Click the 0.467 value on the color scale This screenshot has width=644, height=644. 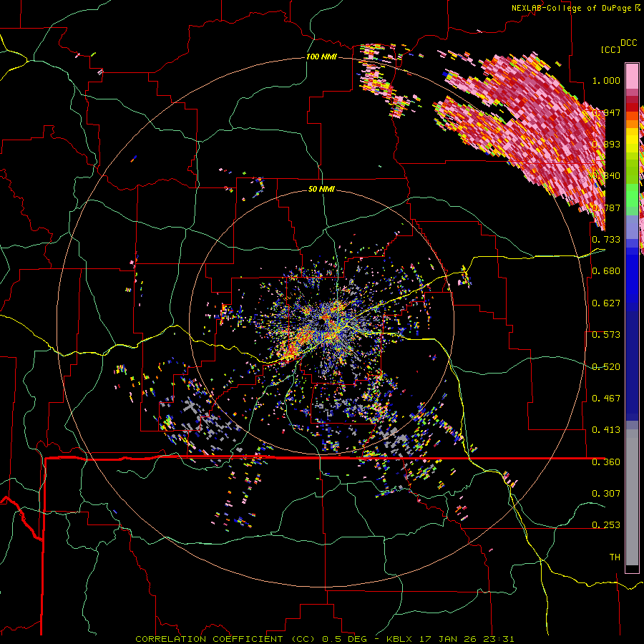[606, 398]
